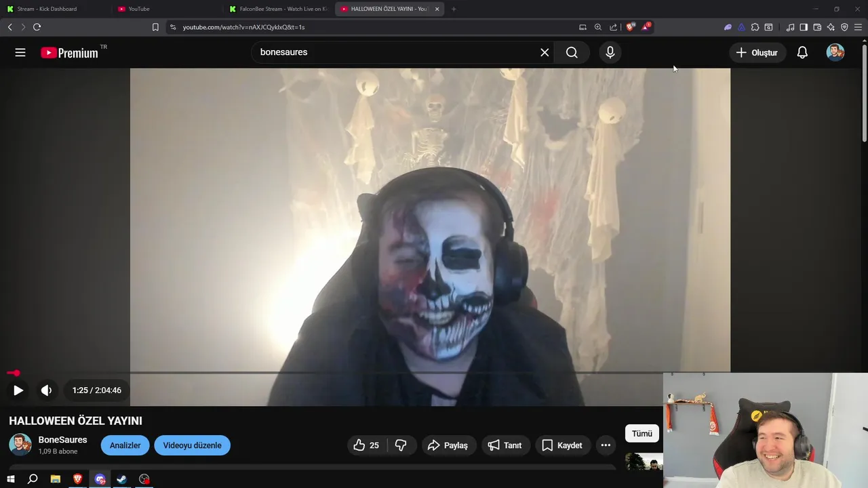Viewport: 868px width, 488px height.
Task: Open a new browser tab
Action: 454,9
